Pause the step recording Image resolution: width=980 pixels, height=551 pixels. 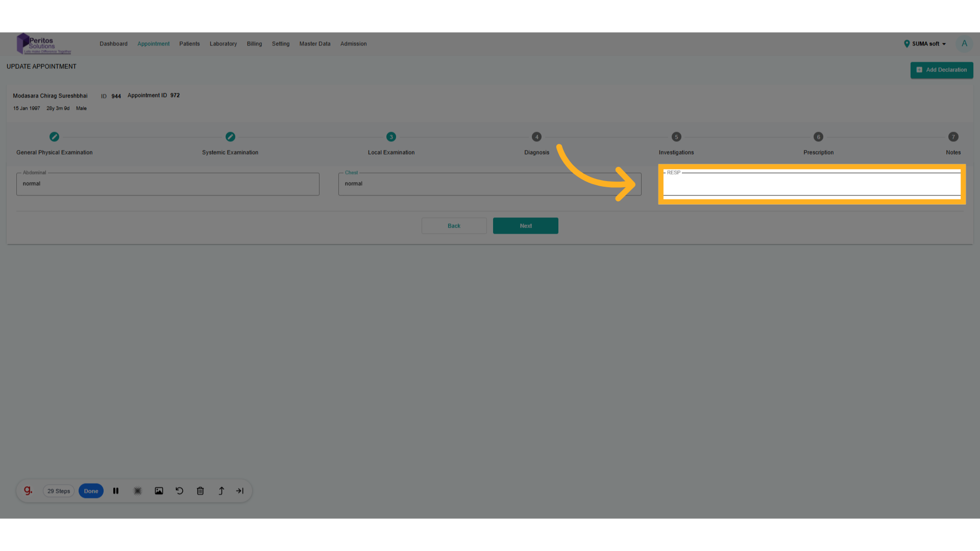click(116, 491)
